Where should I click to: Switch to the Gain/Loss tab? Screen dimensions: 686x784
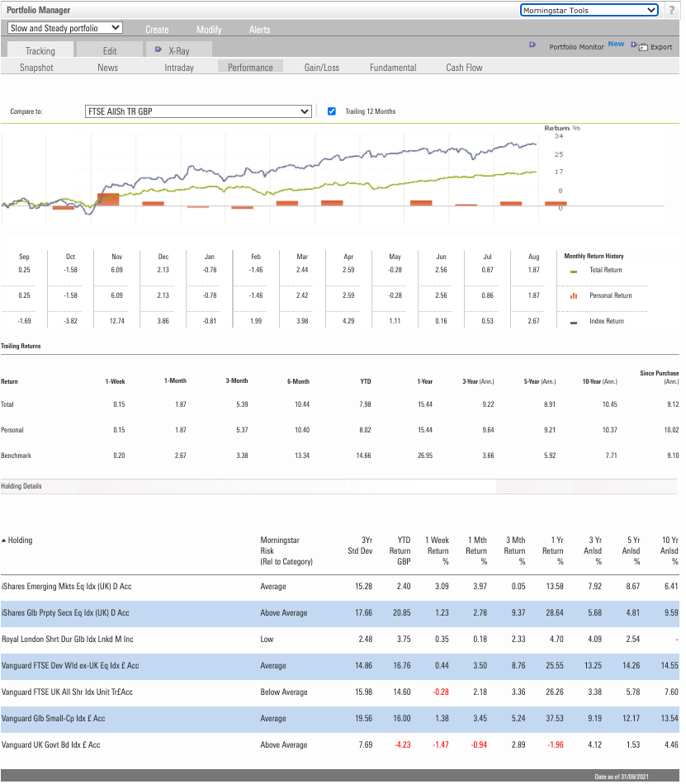pyautogui.click(x=321, y=68)
